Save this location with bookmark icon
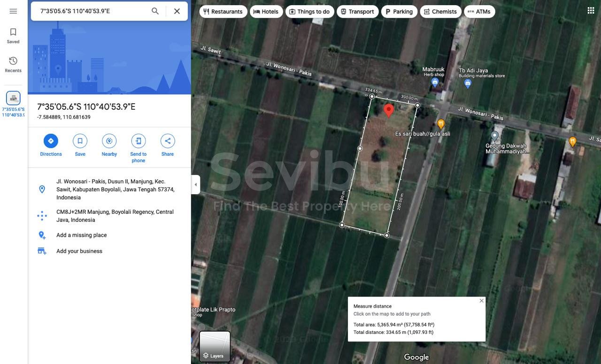The image size is (601, 364). (80, 141)
